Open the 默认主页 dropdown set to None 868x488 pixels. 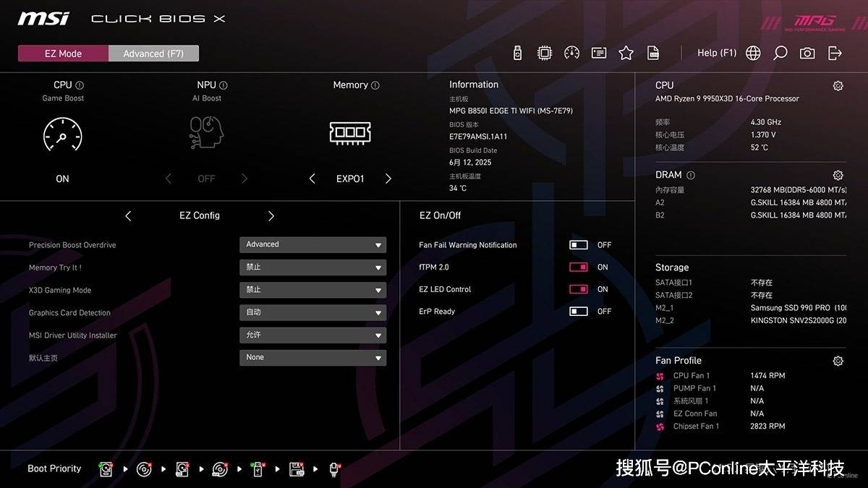pyautogui.click(x=312, y=357)
